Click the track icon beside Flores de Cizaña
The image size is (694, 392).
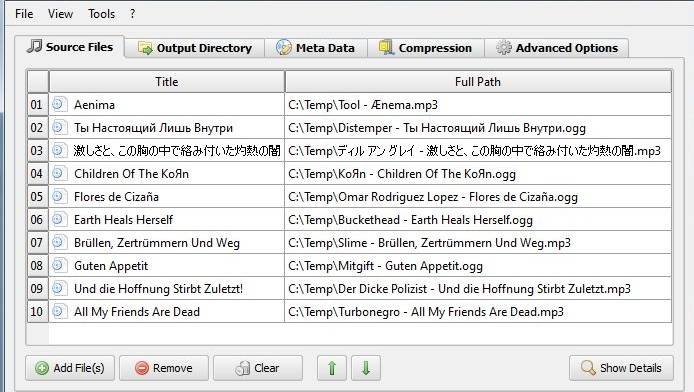59,196
